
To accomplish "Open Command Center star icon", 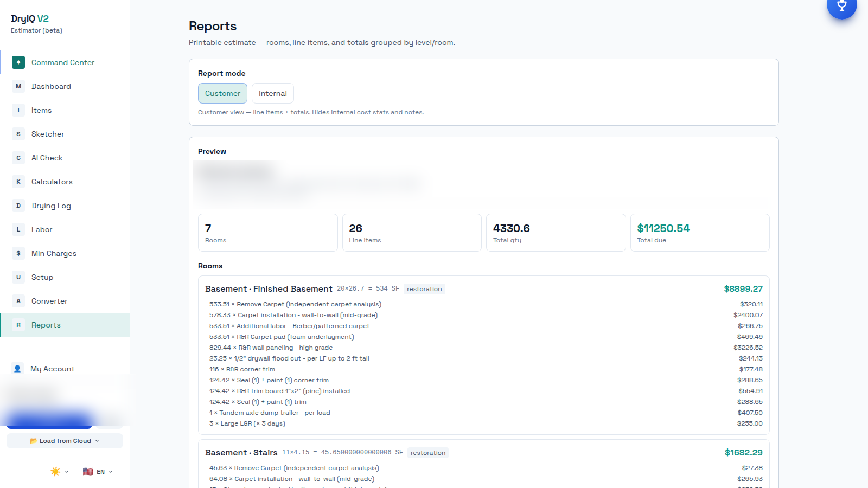I will (x=18, y=62).
